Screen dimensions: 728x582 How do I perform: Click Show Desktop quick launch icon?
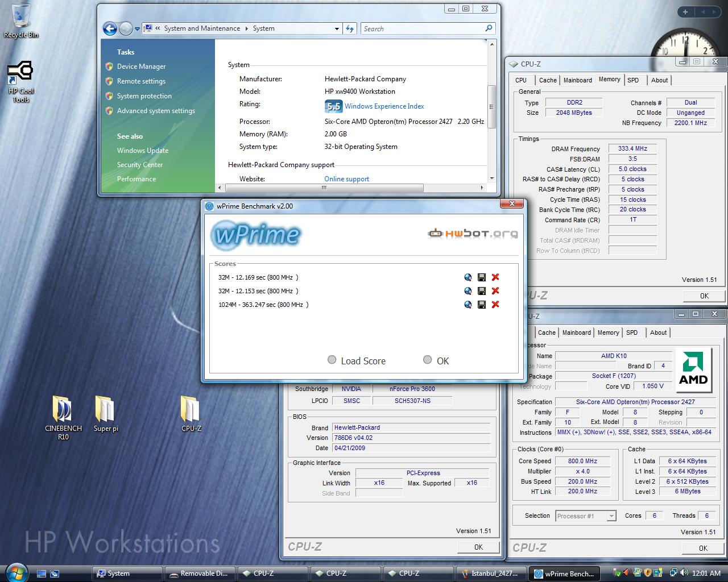click(42, 573)
